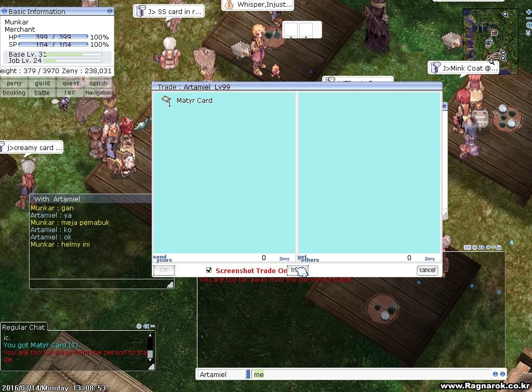Click the keyboard icon above the main chat window
Viewport: 532px width, 392px height.
tap(468, 248)
